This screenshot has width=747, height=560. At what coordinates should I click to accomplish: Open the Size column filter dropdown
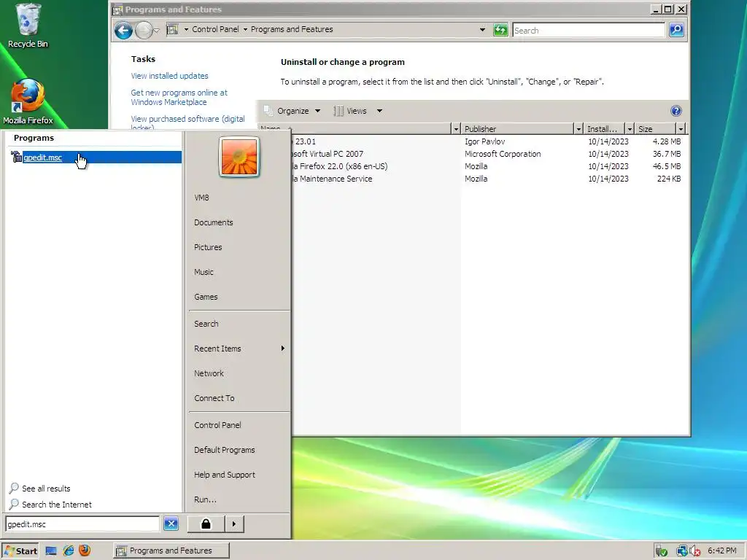tap(681, 129)
